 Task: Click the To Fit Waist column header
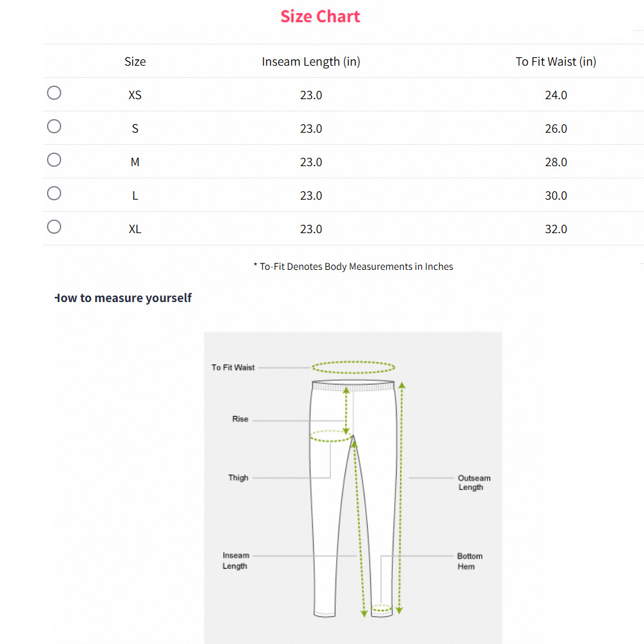pos(556,61)
